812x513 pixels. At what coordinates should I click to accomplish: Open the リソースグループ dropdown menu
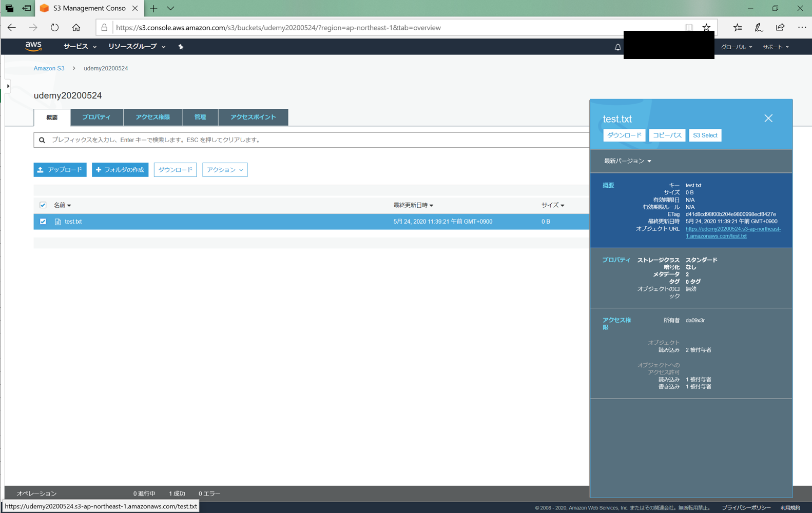click(137, 47)
